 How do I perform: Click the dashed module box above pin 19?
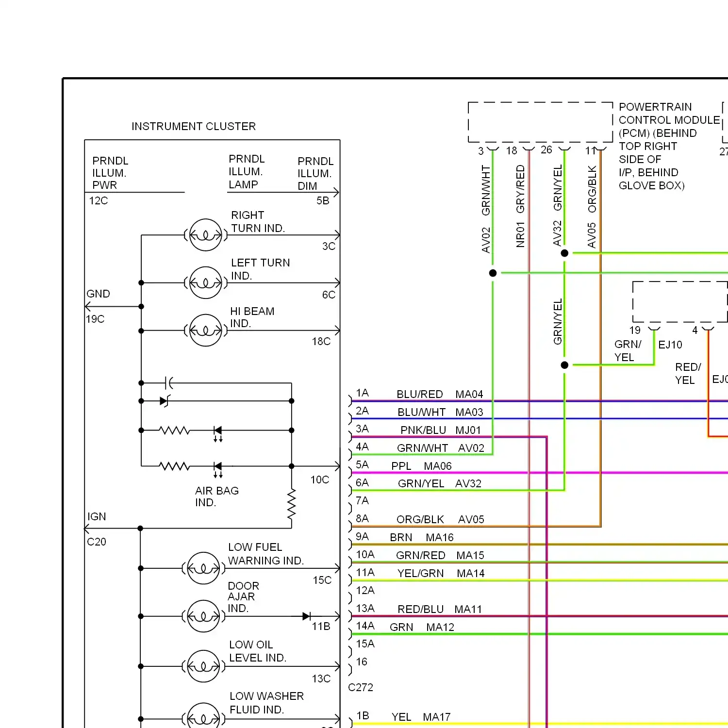680,301
